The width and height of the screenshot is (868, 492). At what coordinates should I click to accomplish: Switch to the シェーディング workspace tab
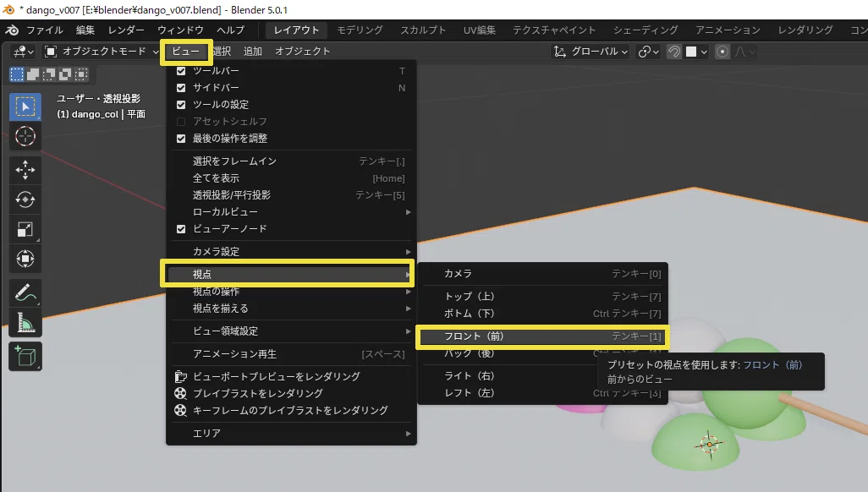646,30
